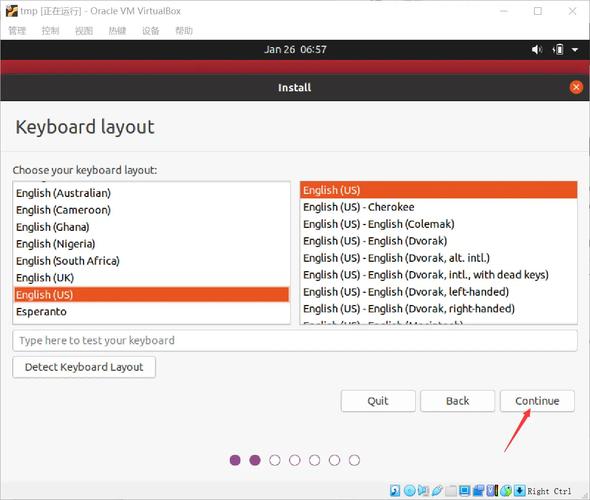
Task: Choose the Dvorak, left-handed variant
Action: 438,292
